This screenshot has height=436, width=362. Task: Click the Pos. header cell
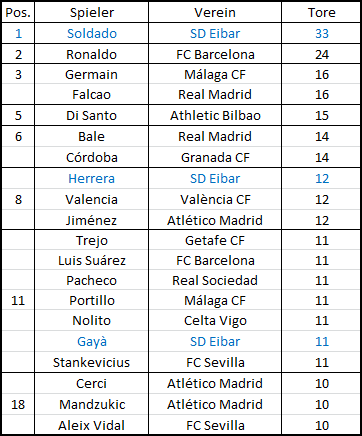click(x=18, y=13)
